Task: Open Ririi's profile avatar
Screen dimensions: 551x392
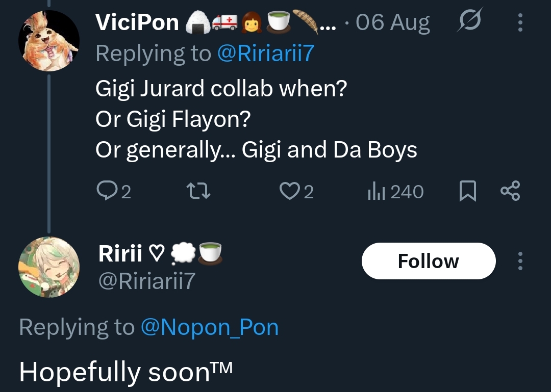Action: click(x=49, y=267)
